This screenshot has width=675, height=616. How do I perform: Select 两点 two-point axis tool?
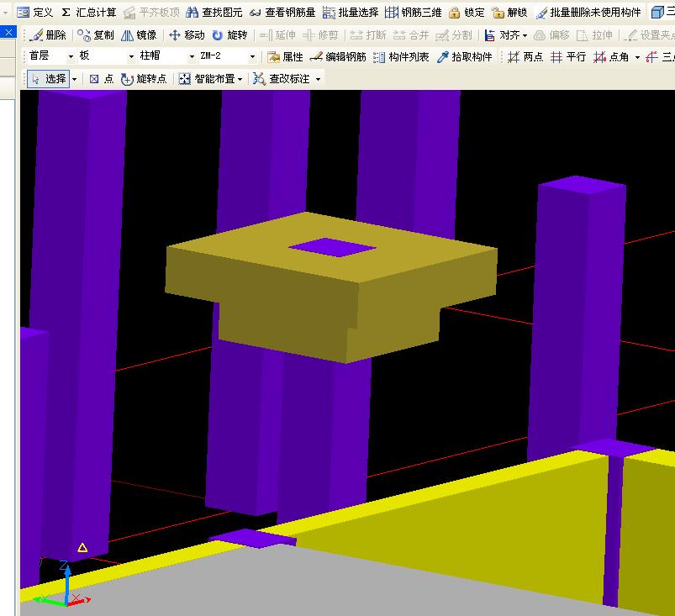pos(525,57)
